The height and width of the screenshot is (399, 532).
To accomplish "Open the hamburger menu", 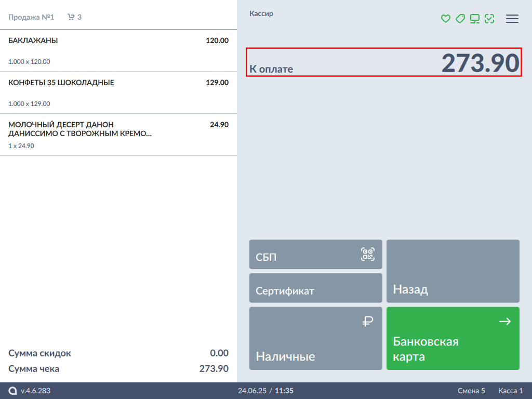I will pos(512,19).
